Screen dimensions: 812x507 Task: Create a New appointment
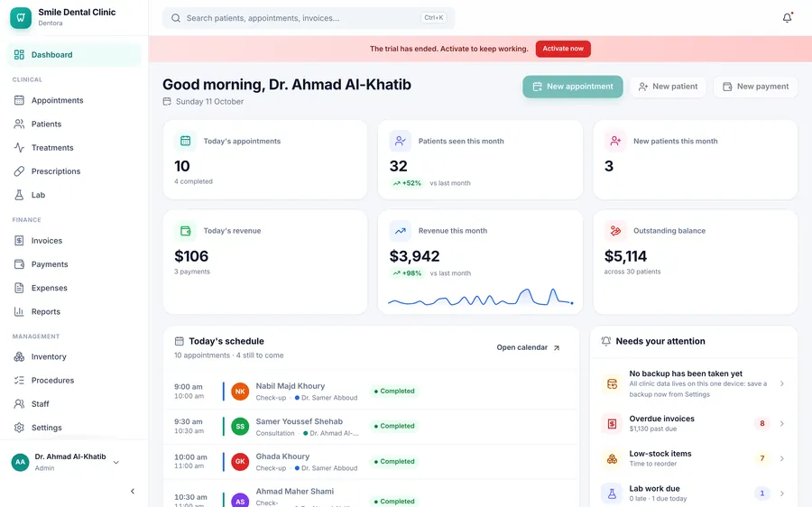572,87
